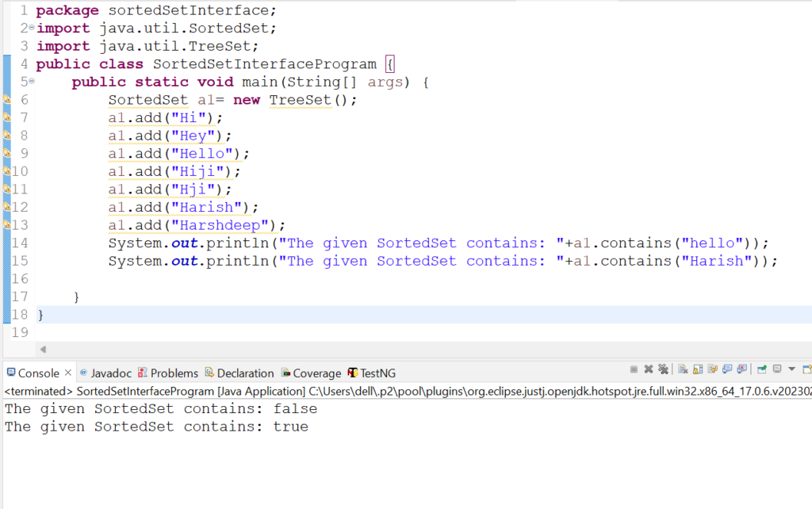Click the class name SortedSetInterfaceProgram on line 4

click(265, 64)
